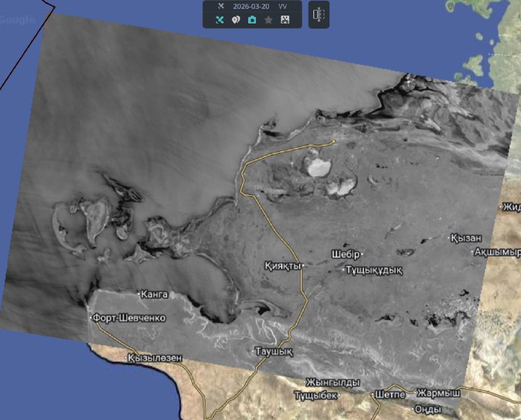Click the Қызан place marker
521x420 pixels.
click(466, 238)
